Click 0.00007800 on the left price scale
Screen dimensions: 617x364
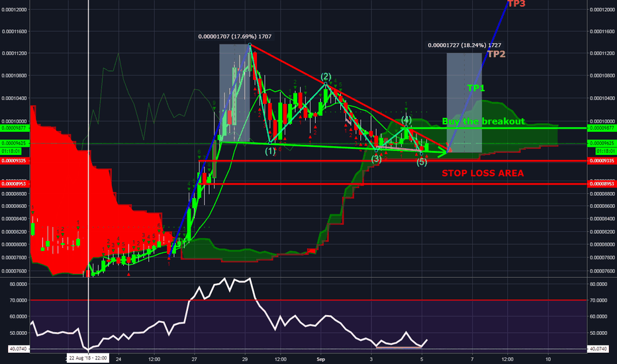pos(14,257)
